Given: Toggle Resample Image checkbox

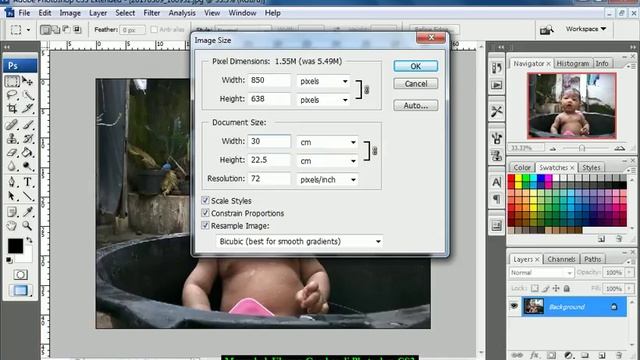Looking at the screenshot, I should [x=205, y=225].
